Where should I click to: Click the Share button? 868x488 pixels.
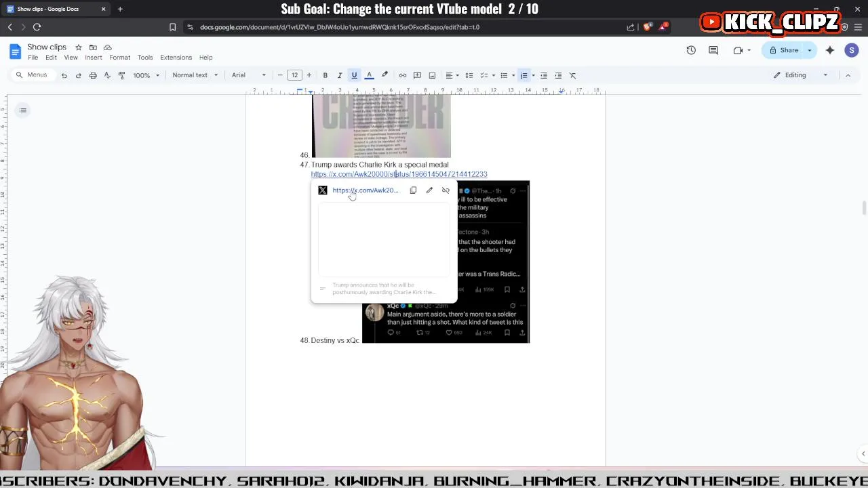point(783,50)
